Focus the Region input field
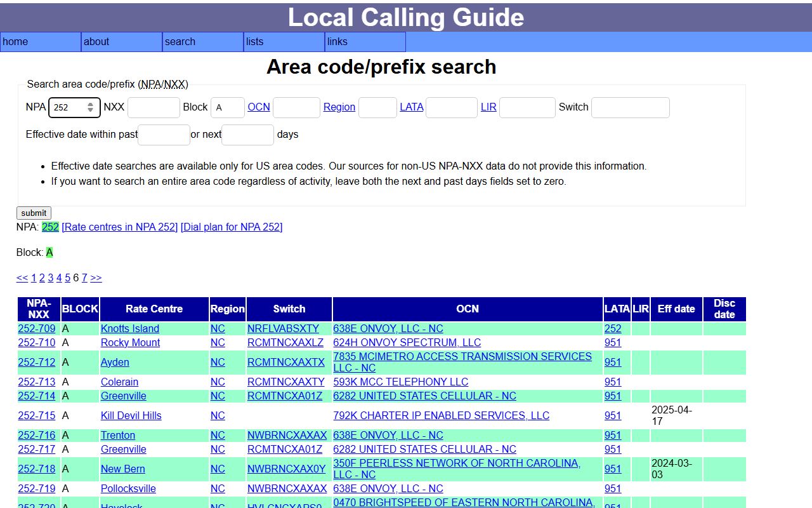 377,107
